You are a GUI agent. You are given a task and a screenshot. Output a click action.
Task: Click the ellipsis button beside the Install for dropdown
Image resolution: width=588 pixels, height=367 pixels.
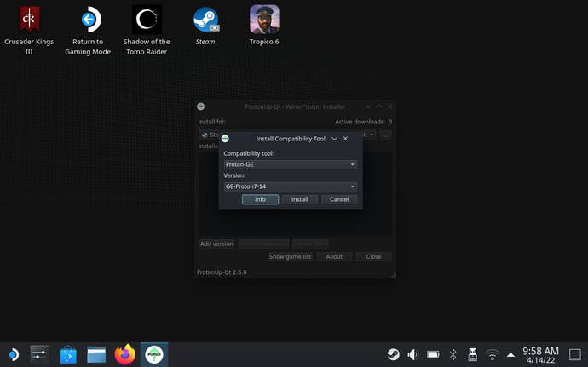[385, 135]
